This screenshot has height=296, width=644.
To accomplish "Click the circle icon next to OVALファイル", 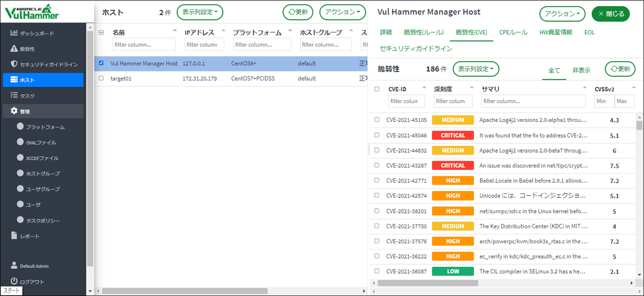I will click(20, 142).
